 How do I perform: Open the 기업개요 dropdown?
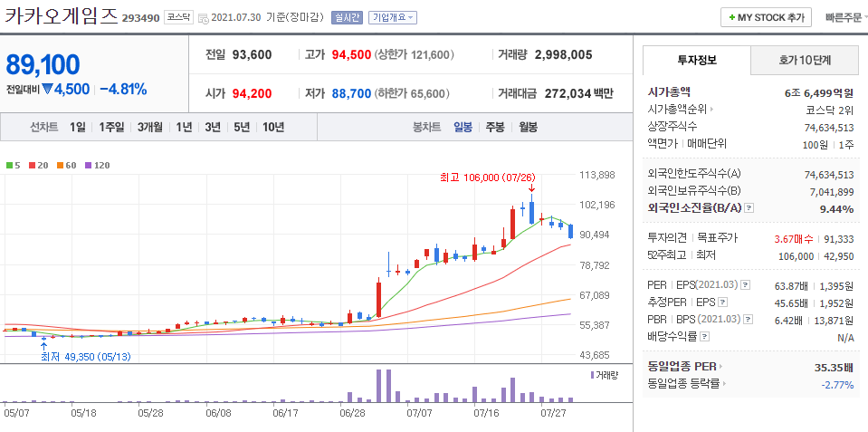click(393, 18)
